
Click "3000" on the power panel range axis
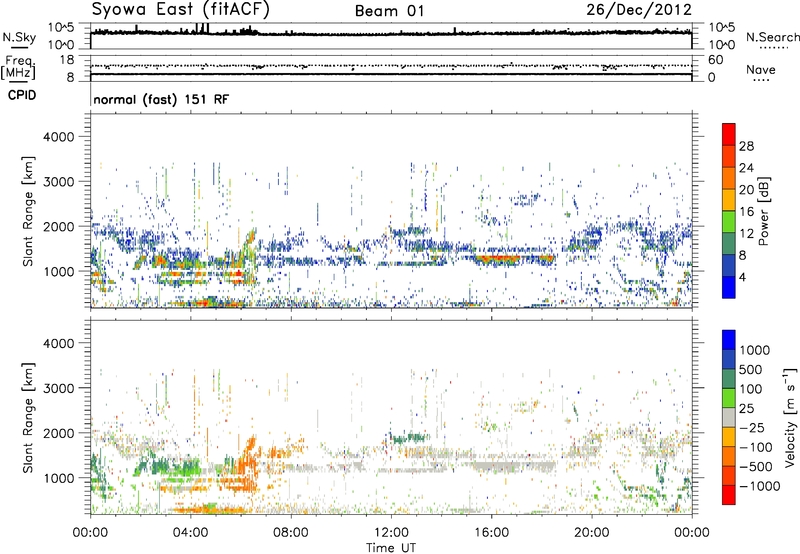59,182
